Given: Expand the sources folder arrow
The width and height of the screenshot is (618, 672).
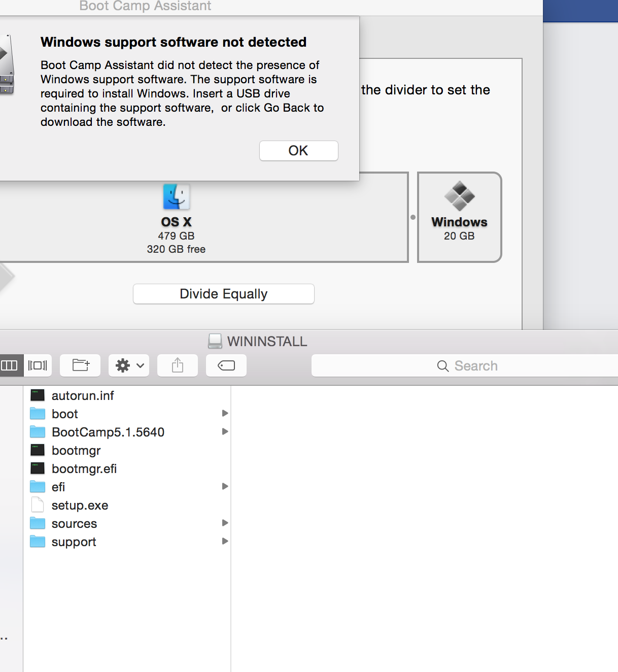Looking at the screenshot, I should tap(225, 523).
